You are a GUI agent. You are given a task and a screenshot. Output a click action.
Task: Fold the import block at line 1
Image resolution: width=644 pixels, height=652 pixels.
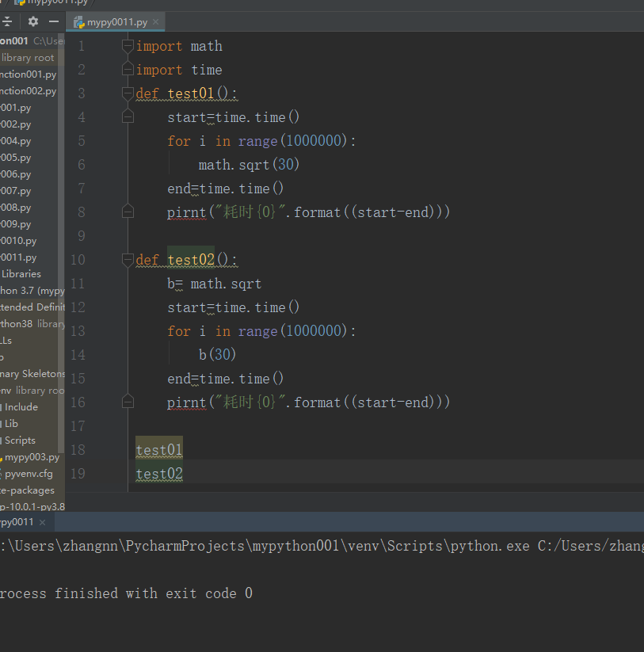(x=128, y=46)
